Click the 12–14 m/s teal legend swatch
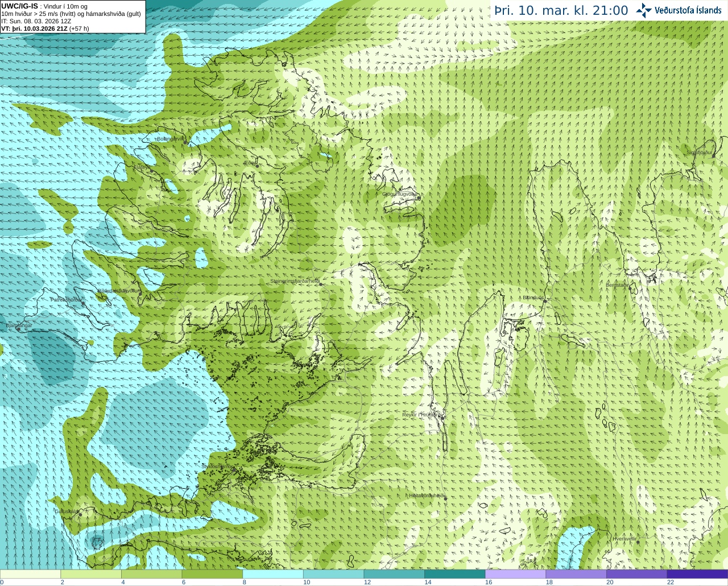This screenshot has width=728, height=586. (394, 574)
